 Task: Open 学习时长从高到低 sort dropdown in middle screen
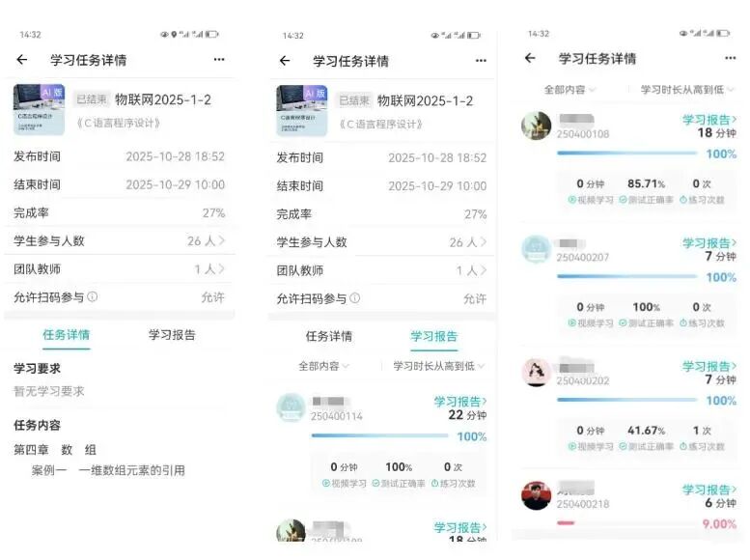(438, 366)
